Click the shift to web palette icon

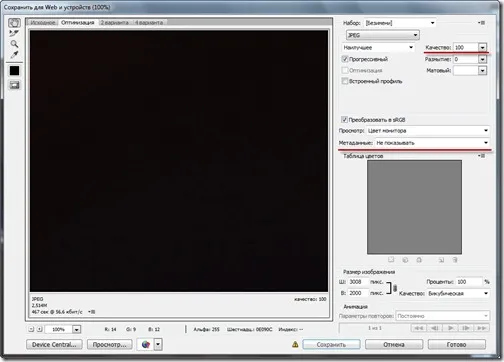[x=405, y=260]
